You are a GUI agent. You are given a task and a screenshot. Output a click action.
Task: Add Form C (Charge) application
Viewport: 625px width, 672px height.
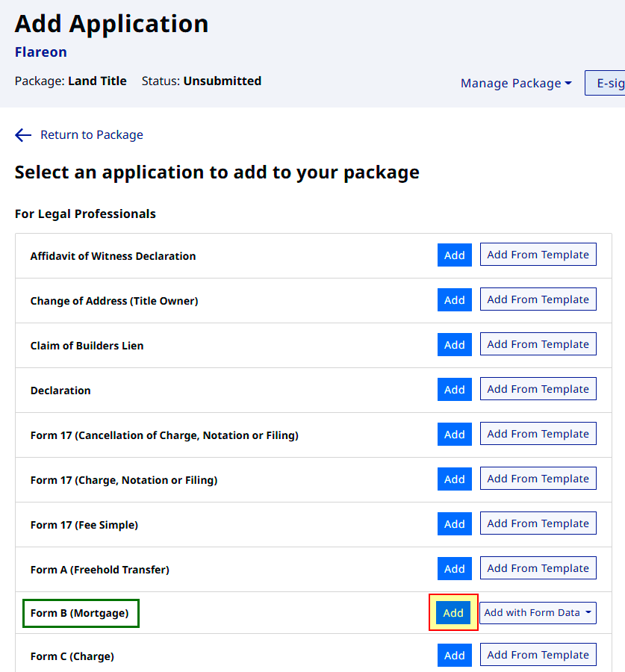[455, 656]
